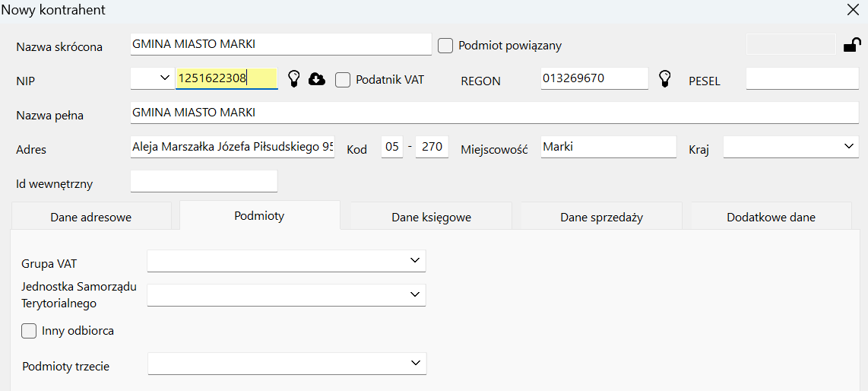This screenshot has width=868, height=391.
Task: Expand the Kraj dropdown list
Action: click(790, 147)
